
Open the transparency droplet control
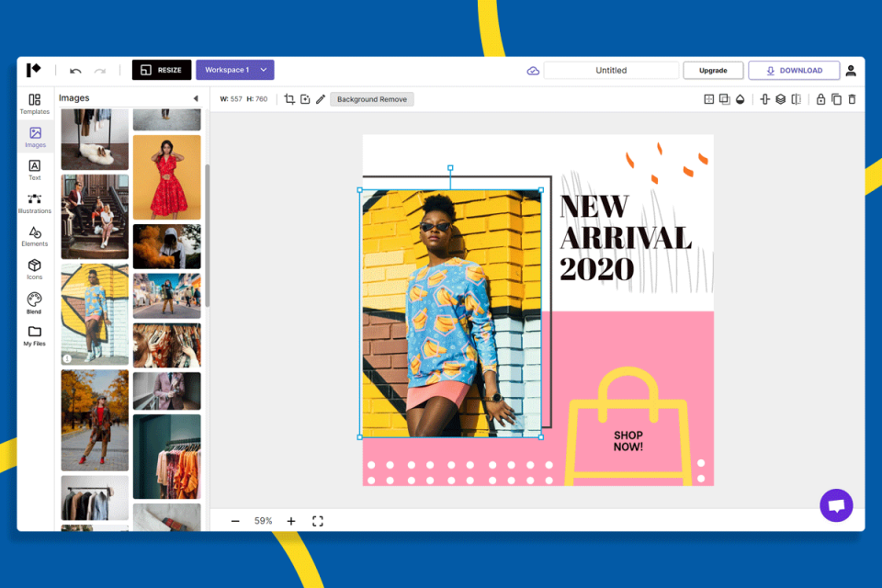click(x=739, y=98)
